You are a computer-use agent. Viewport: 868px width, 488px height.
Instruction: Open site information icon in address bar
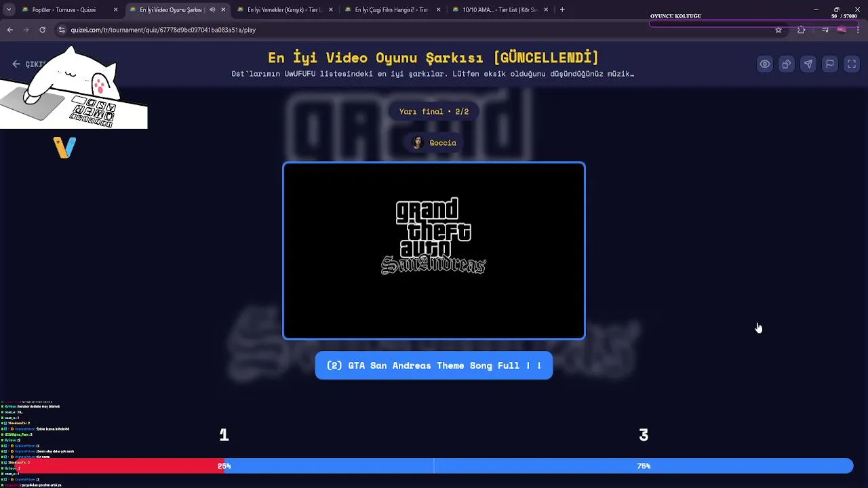(x=62, y=30)
